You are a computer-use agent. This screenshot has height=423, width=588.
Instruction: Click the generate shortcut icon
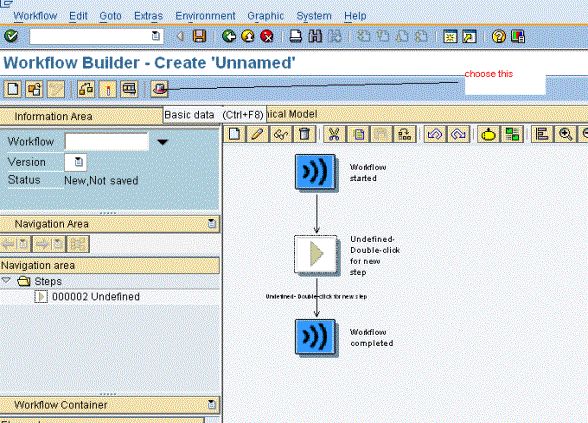point(470,36)
